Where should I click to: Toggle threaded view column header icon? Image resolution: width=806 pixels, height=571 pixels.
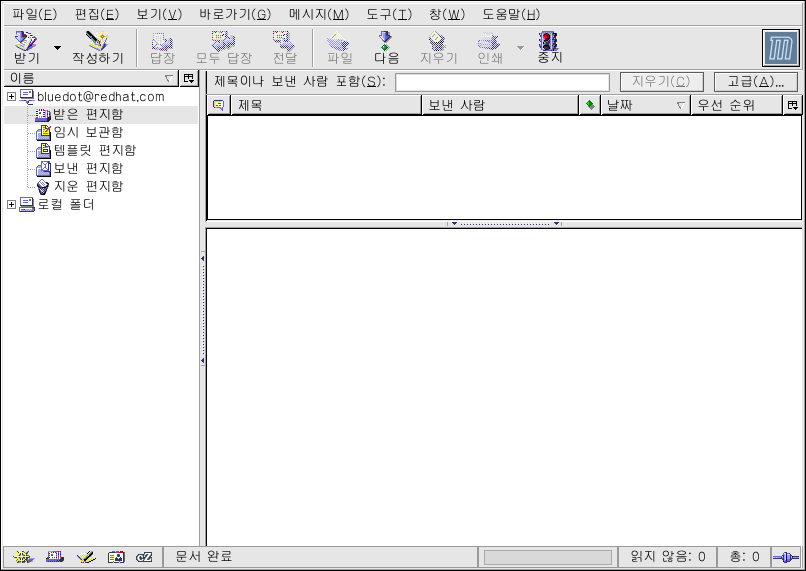pyautogui.click(x=218, y=105)
